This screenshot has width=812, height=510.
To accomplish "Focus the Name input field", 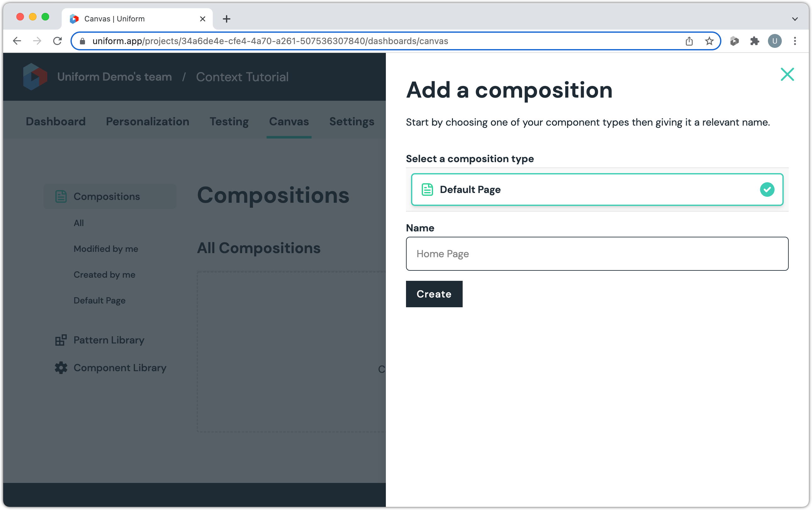I will click(596, 254).
